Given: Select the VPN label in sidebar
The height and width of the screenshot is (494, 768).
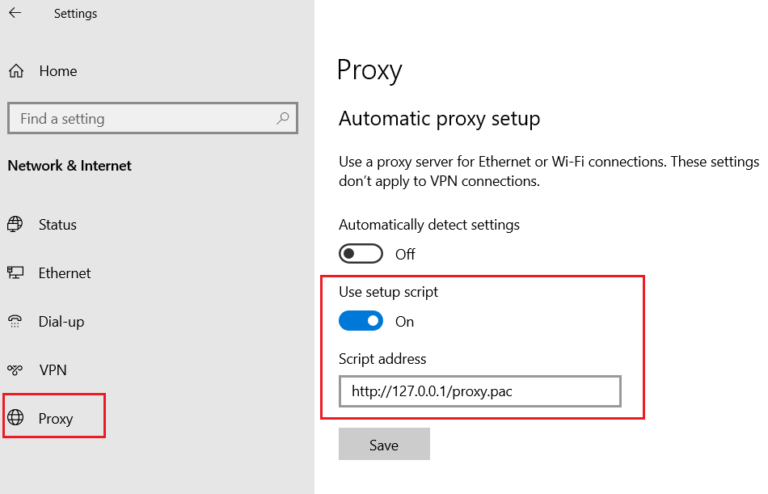Looking at the screenshot, I should coord(53,370).
